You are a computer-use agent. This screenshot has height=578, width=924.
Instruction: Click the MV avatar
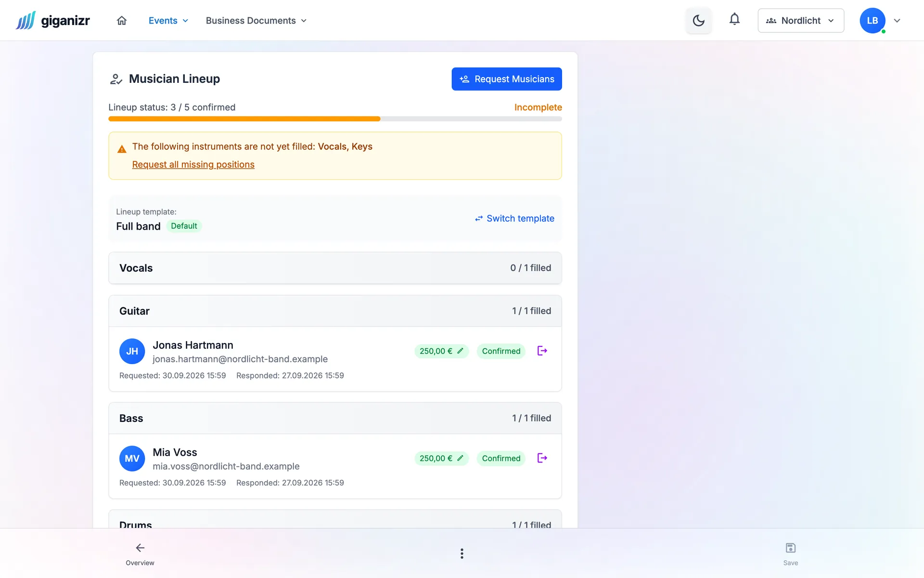tap(132, 459)
